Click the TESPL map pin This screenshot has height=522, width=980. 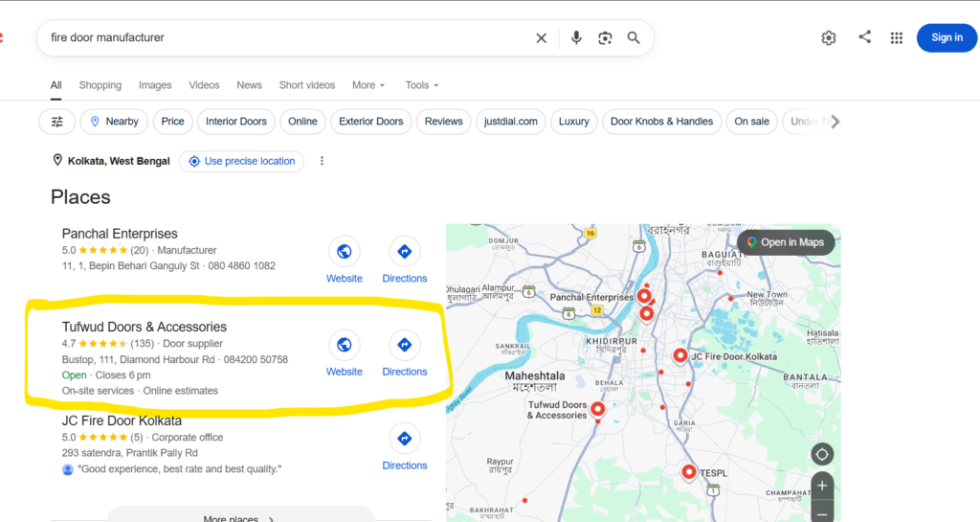tap(689, 472)
